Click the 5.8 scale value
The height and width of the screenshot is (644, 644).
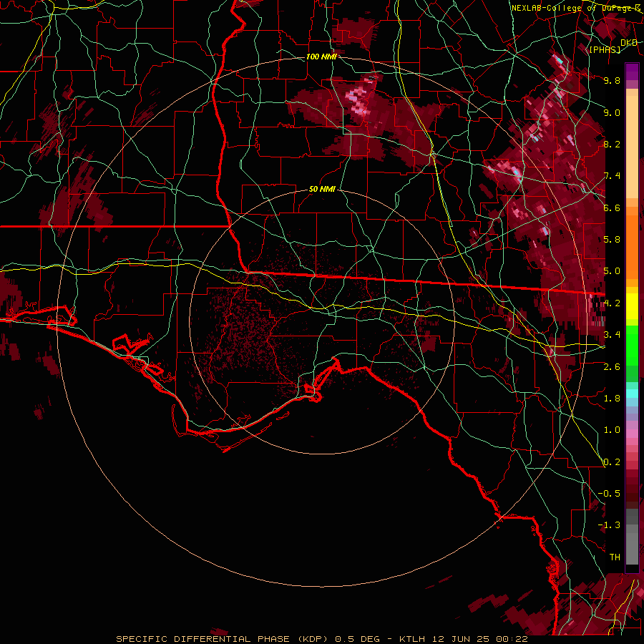pyautogui.click(x=612, y=240)
